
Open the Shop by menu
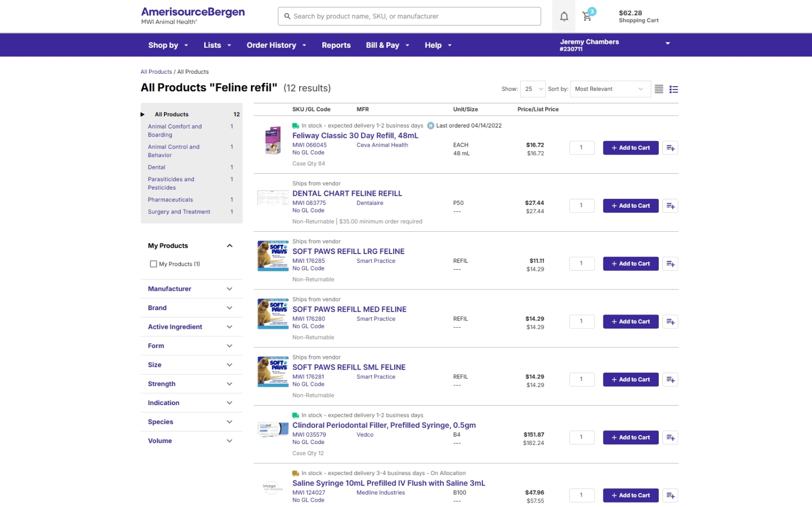coord(168,45)
